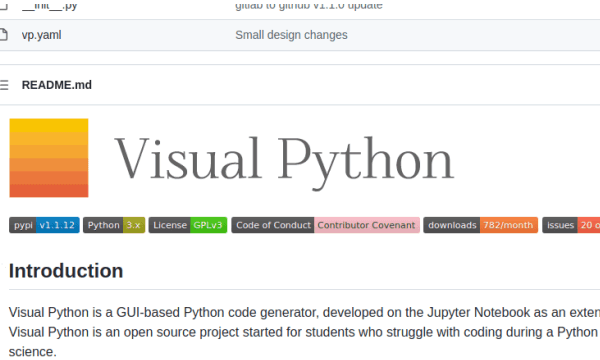Image resolution: width=600 pixels, height=360 pixels.
Task: Click the Code of Conduct Contributor Covenant badge
Action: (326, 225)
